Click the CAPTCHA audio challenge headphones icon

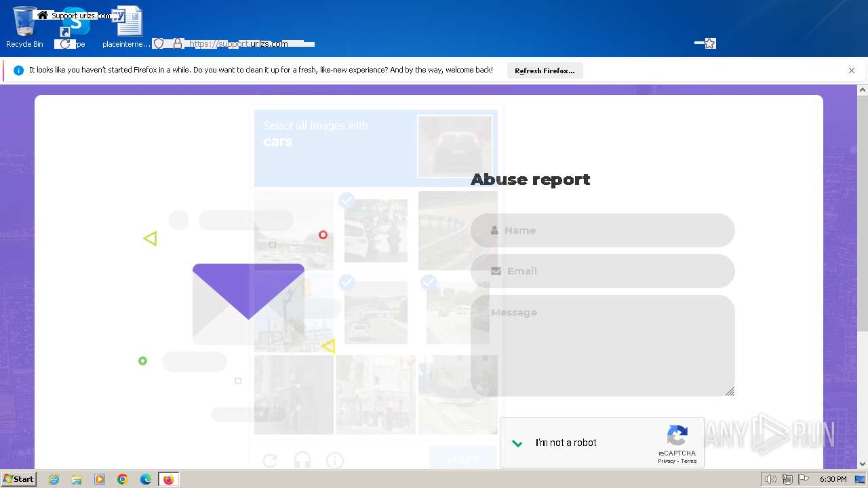pos(302,461)
